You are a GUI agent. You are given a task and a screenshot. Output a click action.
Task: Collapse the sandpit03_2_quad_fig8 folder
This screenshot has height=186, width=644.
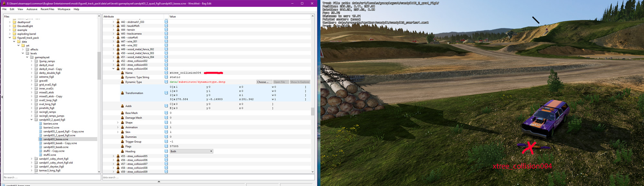click(x=32, y=120)
